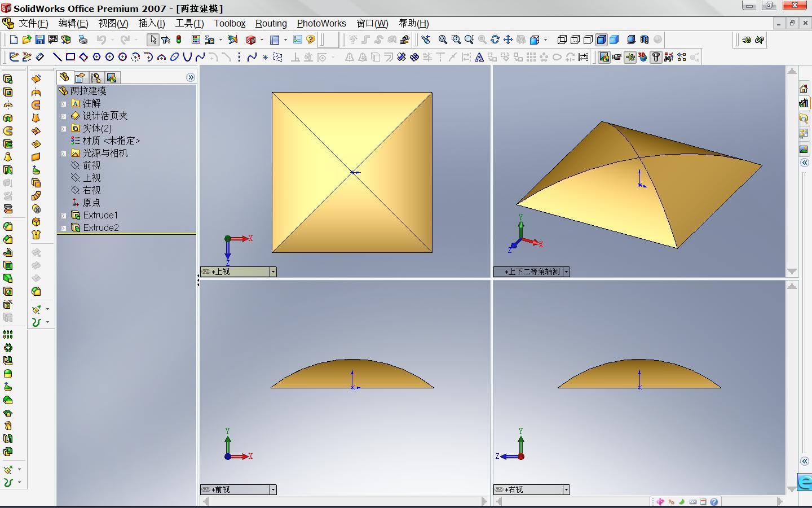Click the Rotate View icon
This screenshot has height=508, width=812.
coord(495,40)
